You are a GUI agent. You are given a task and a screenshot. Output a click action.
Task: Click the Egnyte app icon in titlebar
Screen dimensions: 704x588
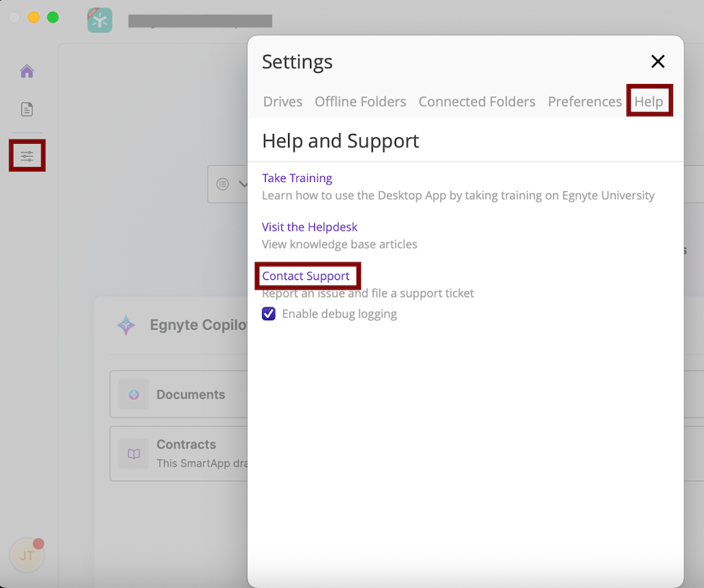coord(99,20)
